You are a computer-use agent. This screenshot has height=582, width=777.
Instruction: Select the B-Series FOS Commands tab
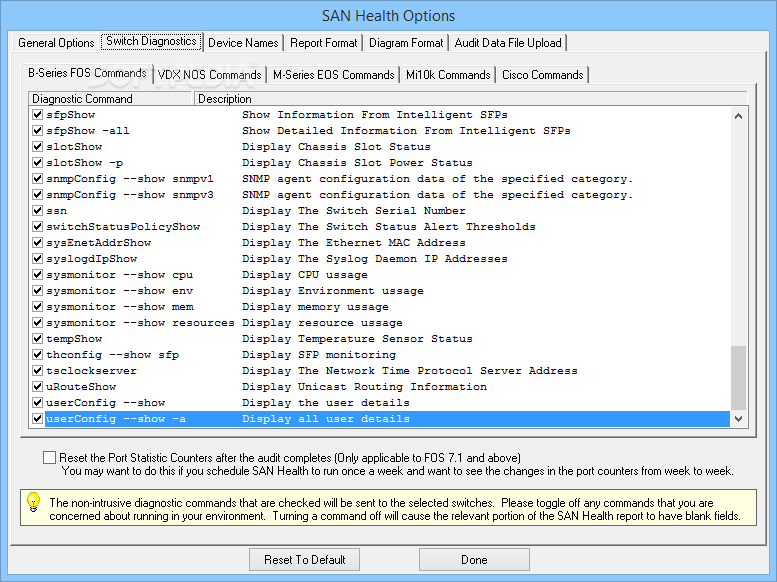pos(87,73)
